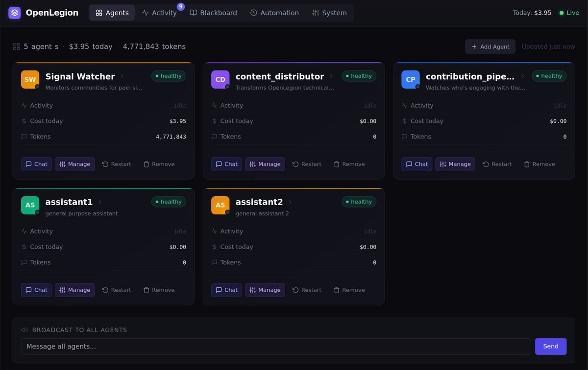Open the Automation section
Screen dimensions: 588x370
[274, 13]
